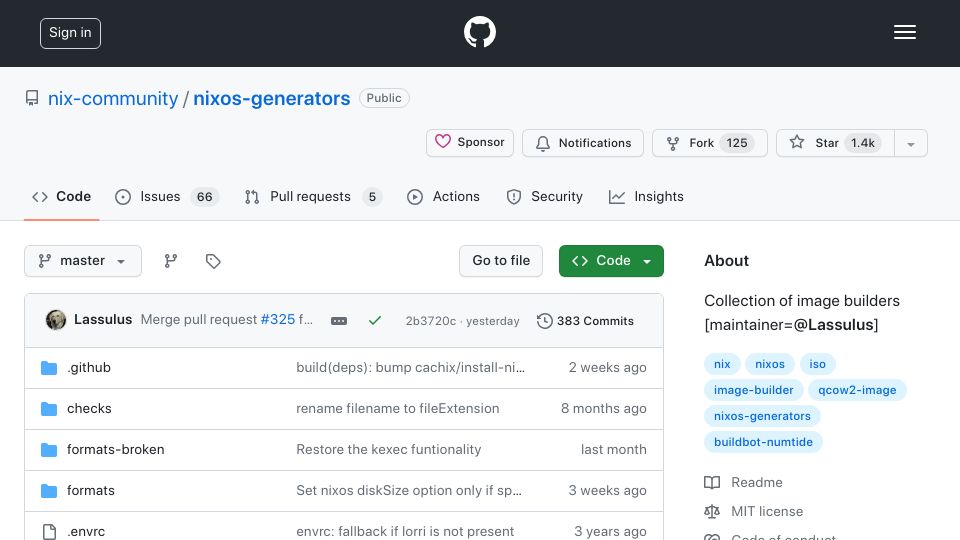Open the nix-community organization link
This screenshot has height=540, width=960.
coord(113,98)
